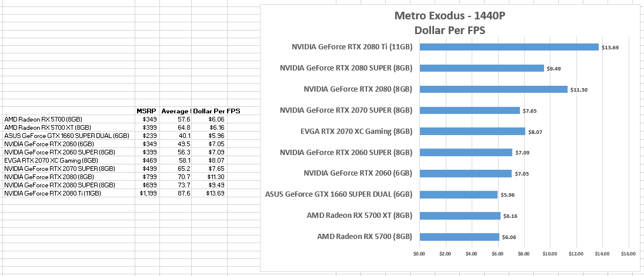Select the 57.6 average FPS cell
This screenshot has width=644, height=276.
176,119
